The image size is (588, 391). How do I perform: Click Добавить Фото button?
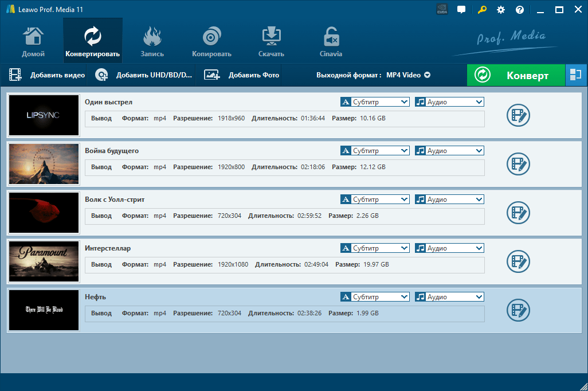(241, 75)
